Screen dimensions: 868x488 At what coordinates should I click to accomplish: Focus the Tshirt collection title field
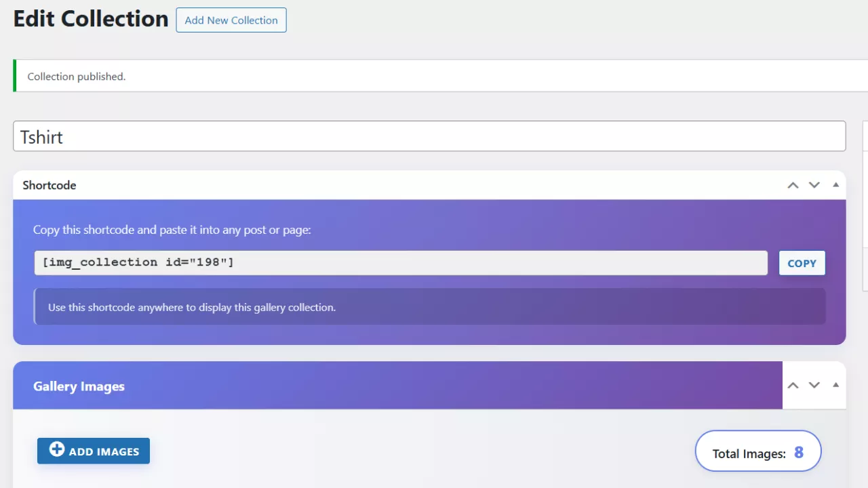(x=429, y=136)
